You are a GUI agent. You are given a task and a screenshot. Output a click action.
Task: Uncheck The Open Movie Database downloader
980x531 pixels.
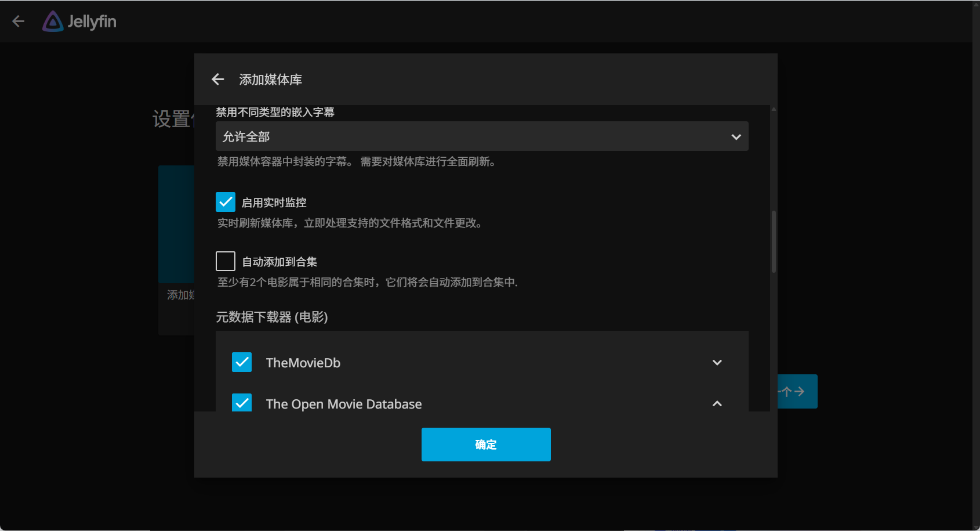(242, 403)
